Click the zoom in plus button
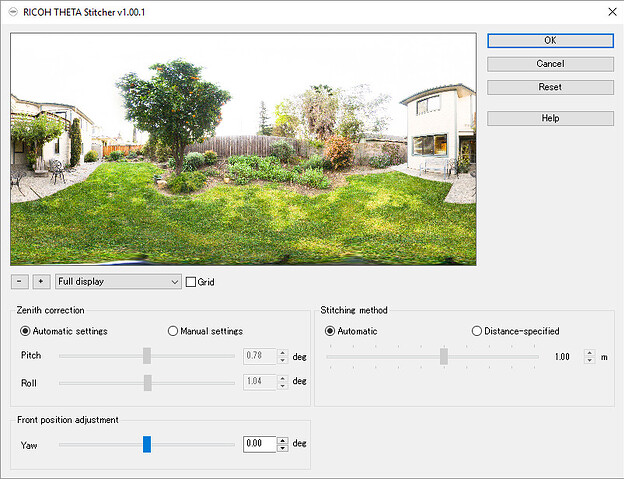Screen dimensions: 624x479 (x=40, y=282)
